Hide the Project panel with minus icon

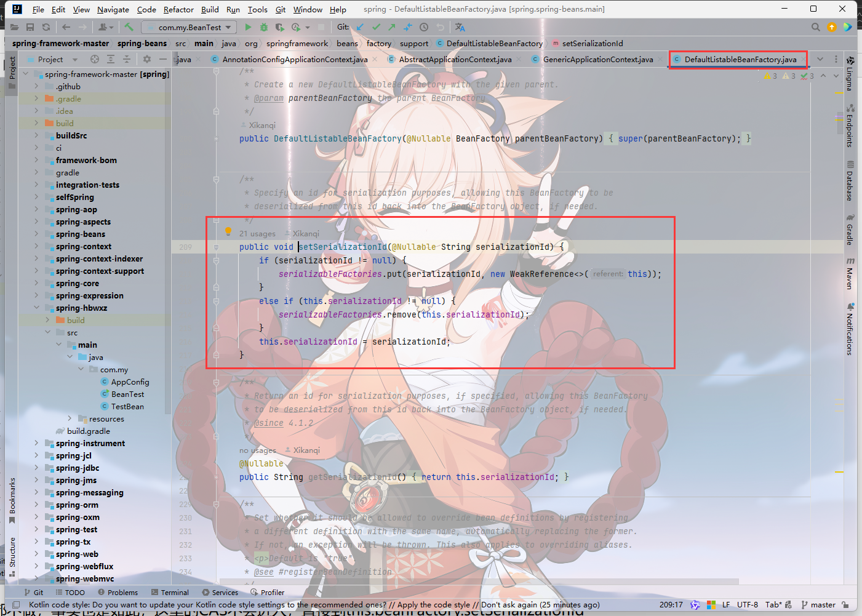point(163,59)
